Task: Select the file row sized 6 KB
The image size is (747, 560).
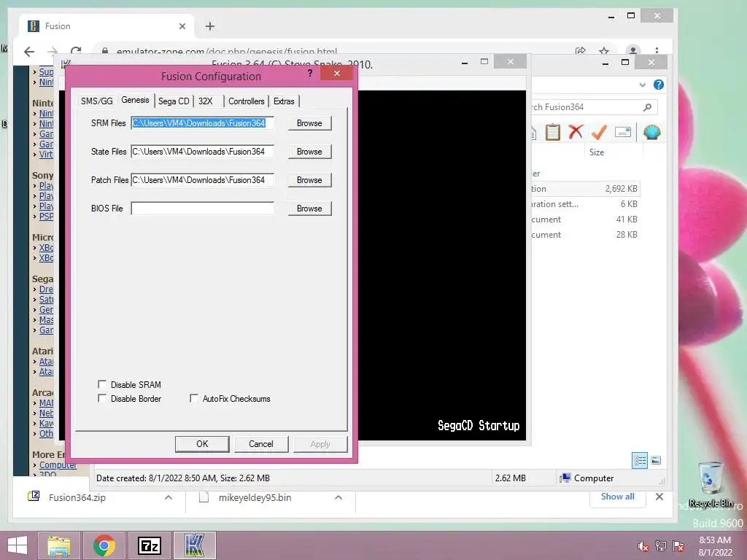Action: pyautogui.click(x=586, y=204)
